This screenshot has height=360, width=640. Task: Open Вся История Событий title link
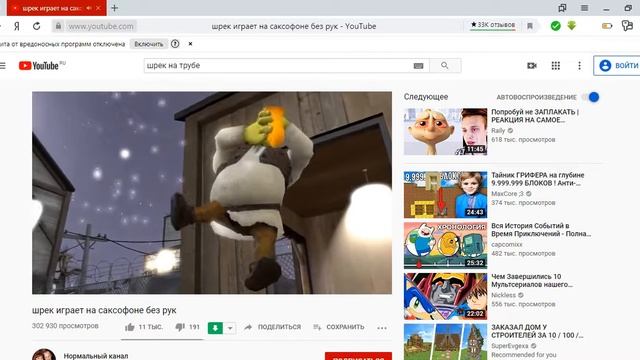(x=541, y=230)
